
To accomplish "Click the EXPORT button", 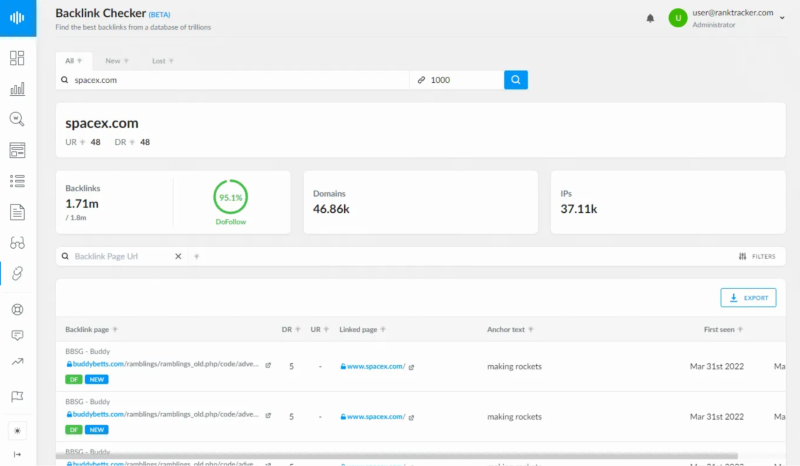I will pyautogui.click(x=748, y=298).
